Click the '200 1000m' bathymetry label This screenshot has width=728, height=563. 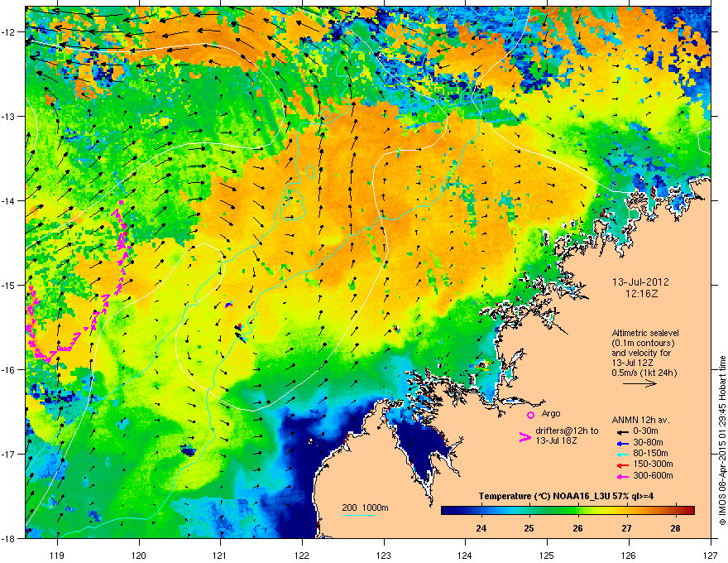365,508
